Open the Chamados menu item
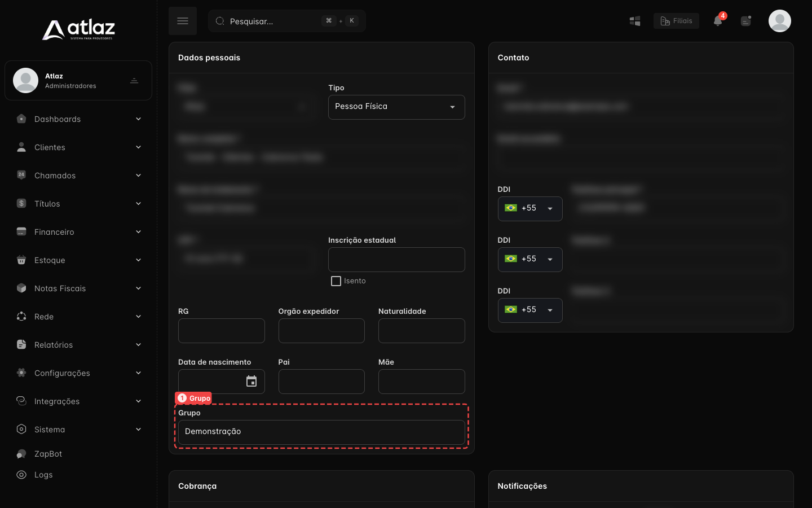 click(78, 176)
